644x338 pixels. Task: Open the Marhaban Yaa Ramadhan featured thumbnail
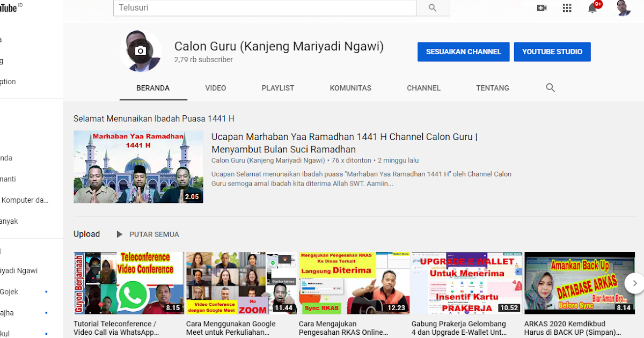tap(138, 166)
